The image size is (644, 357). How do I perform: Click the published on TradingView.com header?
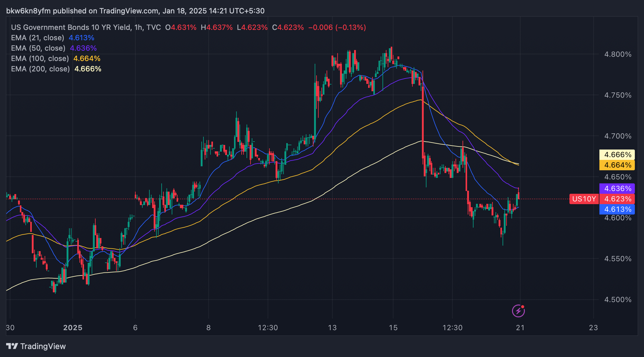[135, 11]
